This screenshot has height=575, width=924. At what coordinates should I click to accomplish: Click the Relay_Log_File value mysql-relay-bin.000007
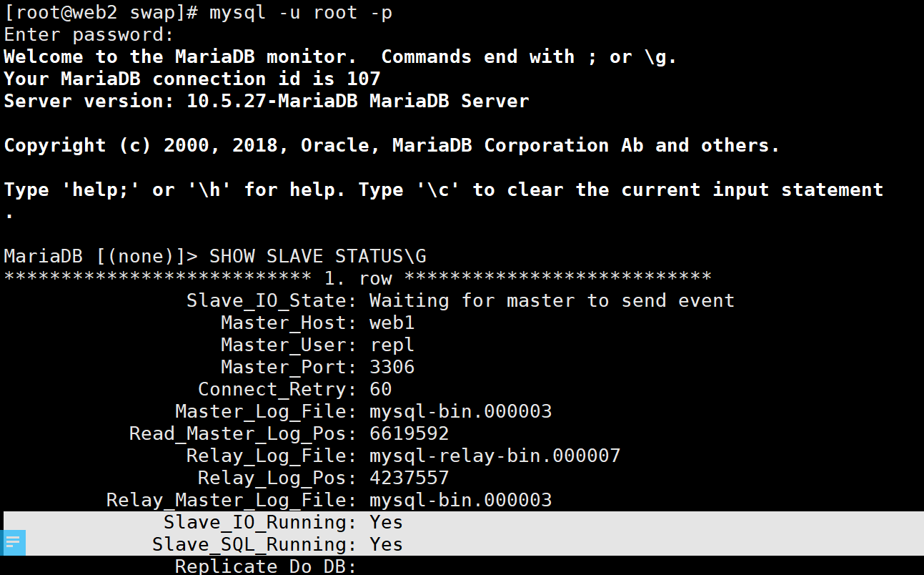(x=495, y=456)
